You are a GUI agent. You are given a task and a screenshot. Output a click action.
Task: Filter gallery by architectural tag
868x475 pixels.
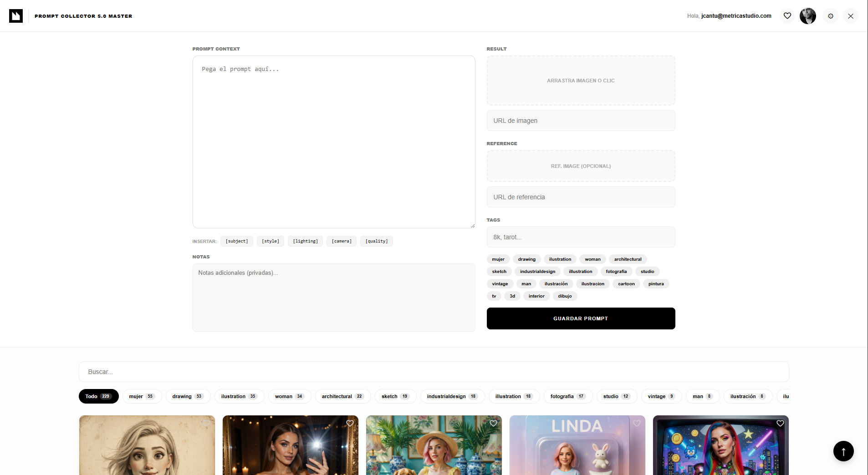342,396
